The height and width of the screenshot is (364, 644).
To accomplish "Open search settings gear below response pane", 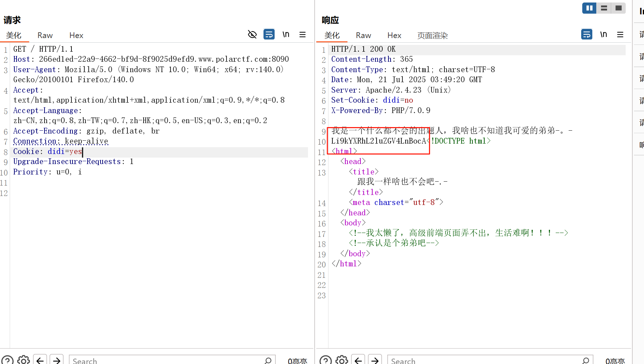I will tap(342, 360).
